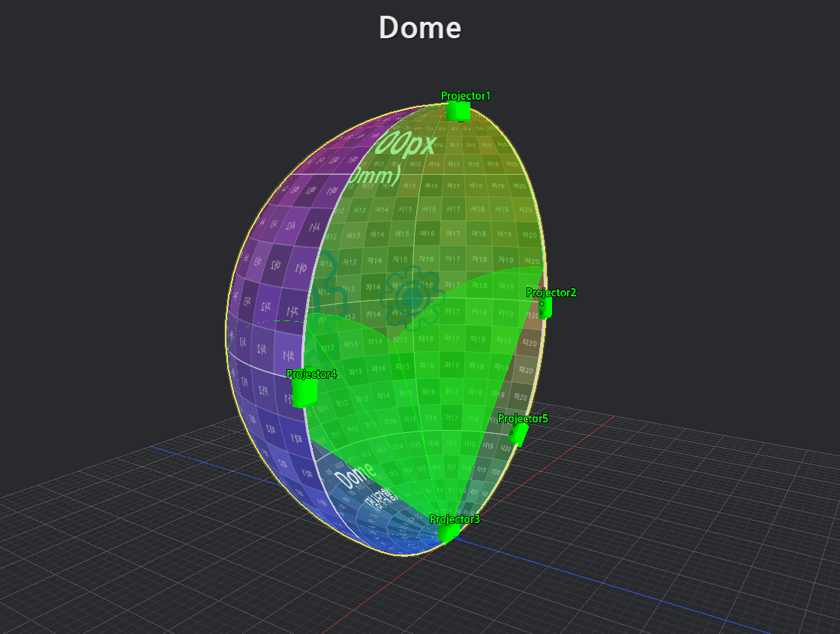Select the Projector2 cube on the dome
The image size is (840, 634).
[x=544, y=308]
